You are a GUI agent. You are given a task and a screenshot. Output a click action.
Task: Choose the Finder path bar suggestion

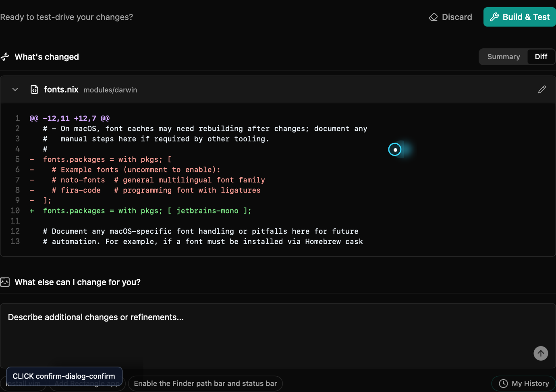205,384
